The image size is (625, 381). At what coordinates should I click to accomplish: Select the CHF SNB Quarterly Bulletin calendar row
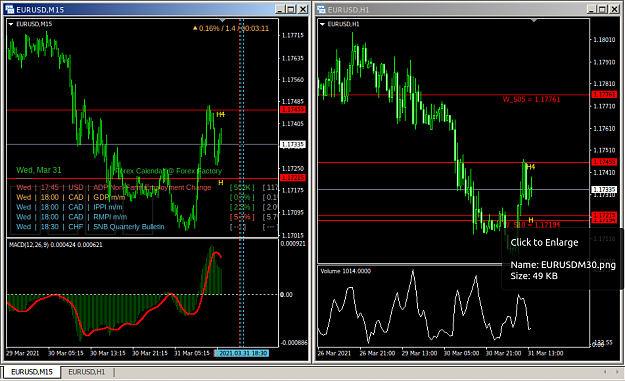147,227
